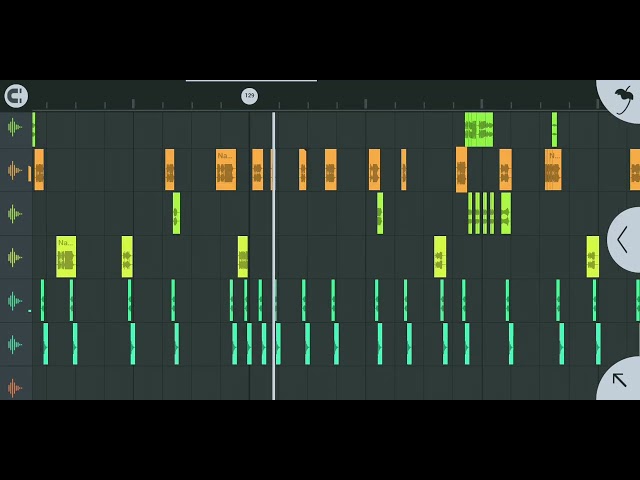The image size is (640, 480).
Task: Select the second track's orange waveform icon
Action: (x=14, y=170)
